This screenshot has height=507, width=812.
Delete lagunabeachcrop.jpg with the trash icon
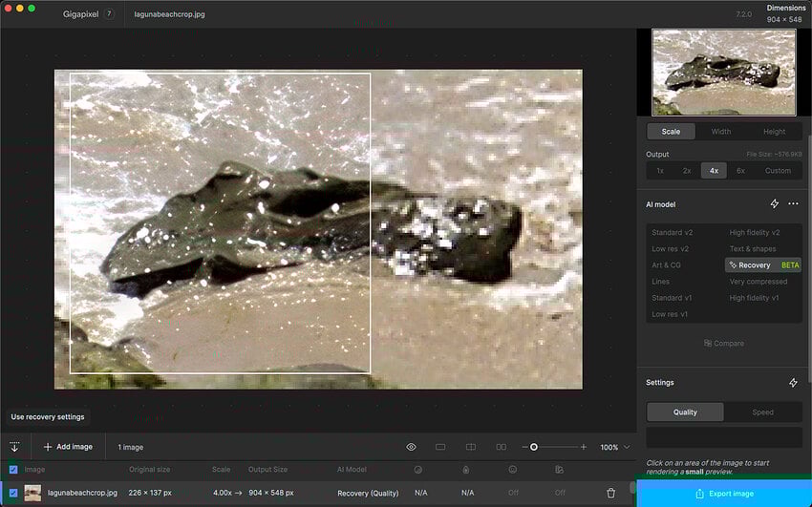pos(611,493)
